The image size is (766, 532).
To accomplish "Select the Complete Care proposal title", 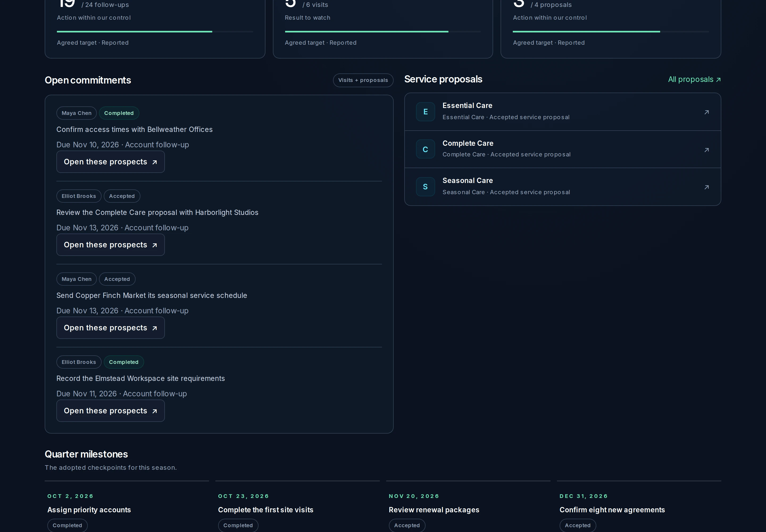I will 468,143.
